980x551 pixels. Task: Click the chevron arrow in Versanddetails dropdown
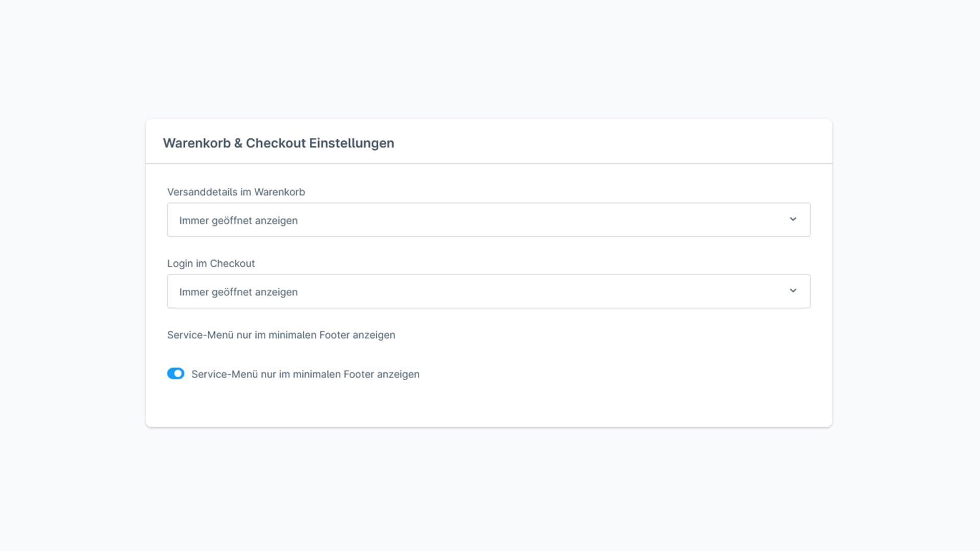(793, 219)
